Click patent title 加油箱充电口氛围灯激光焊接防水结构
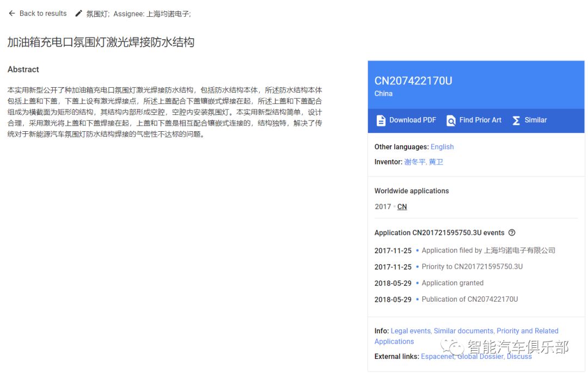The height and width of the screenshot is (373, 588). (101, 42)
